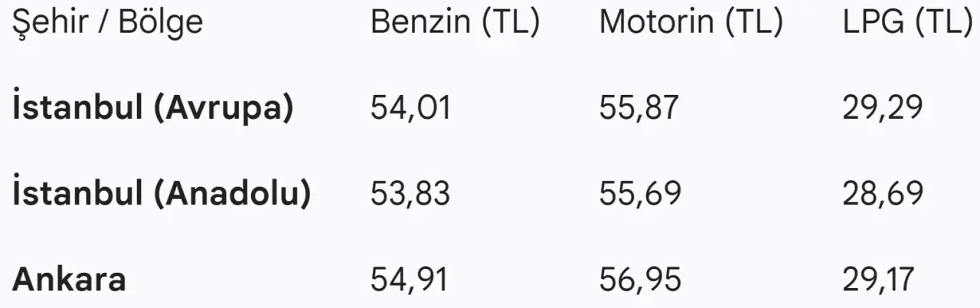This screenshot has width=980, height=308.
Task: Select the Ankara row label
Action: pos(69,280)
